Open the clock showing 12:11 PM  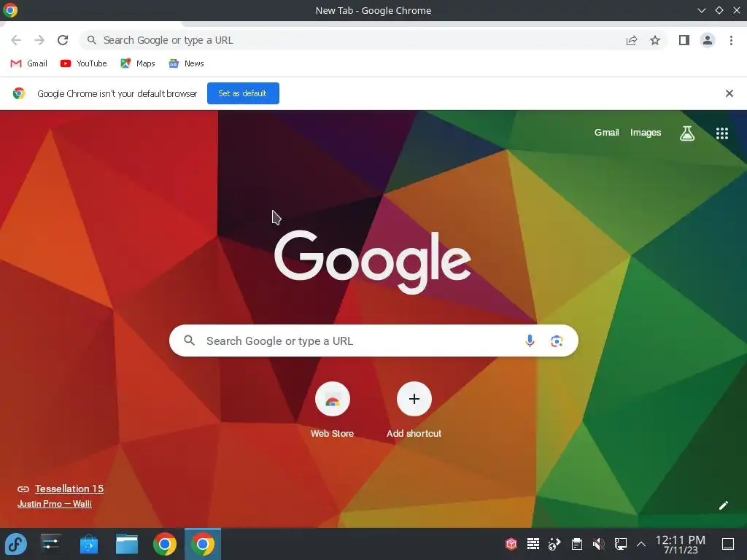pyautogui.click(x=681, y=544)
